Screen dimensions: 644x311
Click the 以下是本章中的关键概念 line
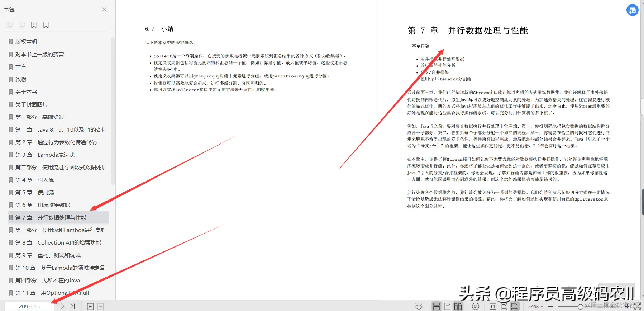coord(170,42)
